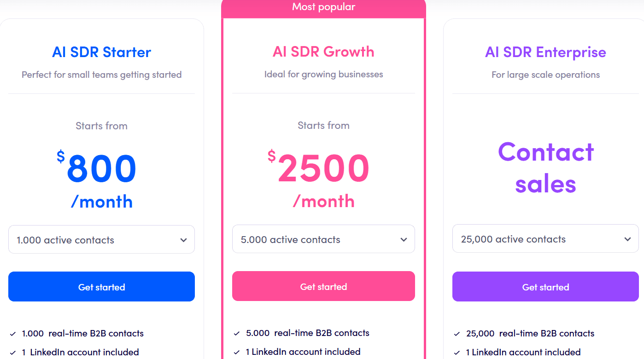Click the checkmark beside Enterprise's LinkedIn account feature
This screenshot has width=644, height=359.
[457, 352]
